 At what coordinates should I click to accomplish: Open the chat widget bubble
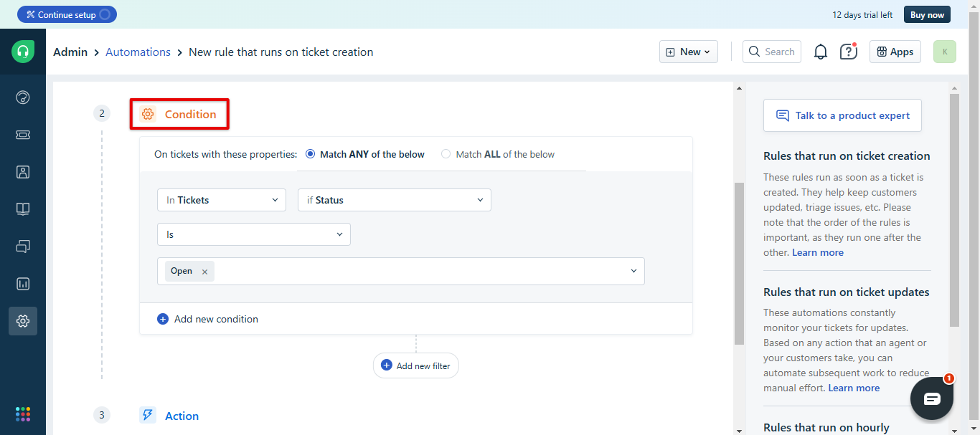click(932, 398)
